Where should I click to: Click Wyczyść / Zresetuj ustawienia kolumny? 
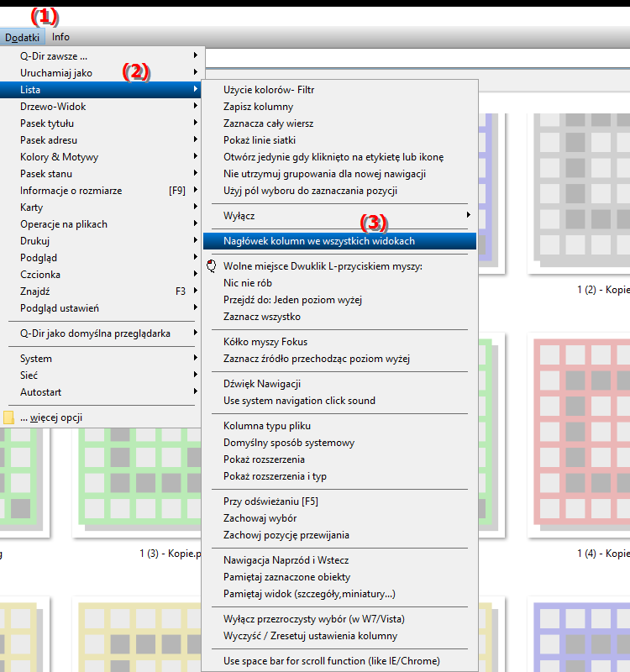pos(339,636)
